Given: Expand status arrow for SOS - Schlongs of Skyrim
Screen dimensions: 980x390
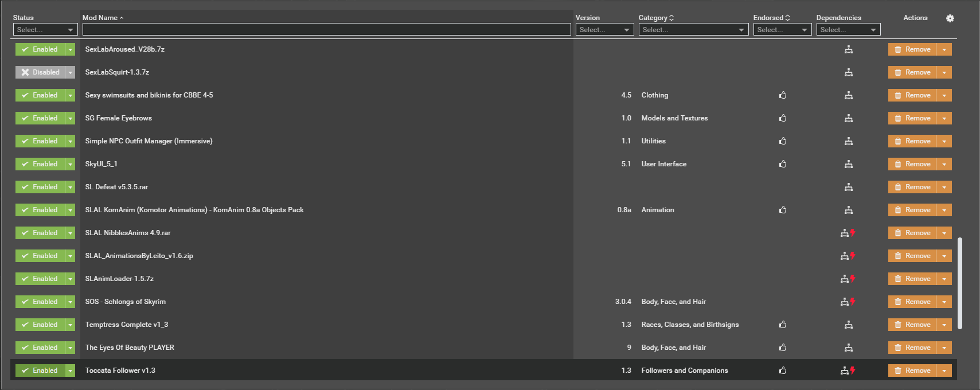Looking at the screenshot, I should click(70, 302).
